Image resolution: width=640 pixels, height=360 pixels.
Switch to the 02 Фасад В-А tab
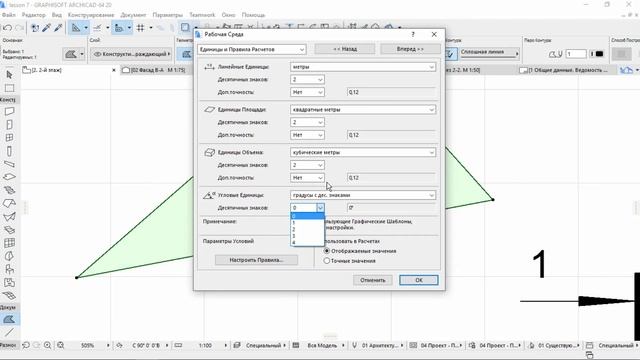tap(157, 70)
